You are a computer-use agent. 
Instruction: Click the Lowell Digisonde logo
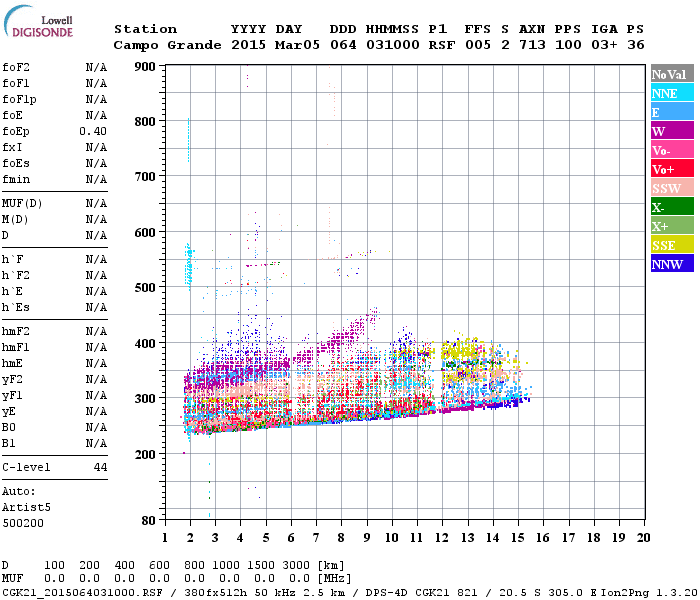pos(38,21)
